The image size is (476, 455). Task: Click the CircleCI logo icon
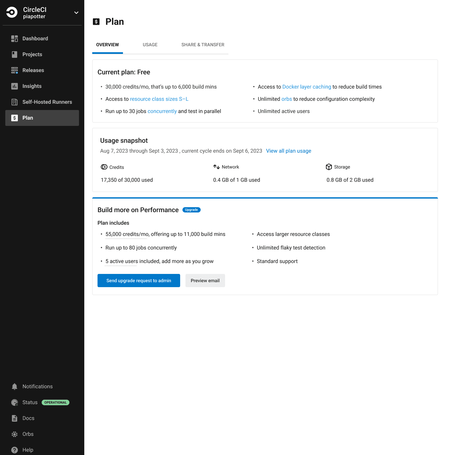[x=12, y=13]
